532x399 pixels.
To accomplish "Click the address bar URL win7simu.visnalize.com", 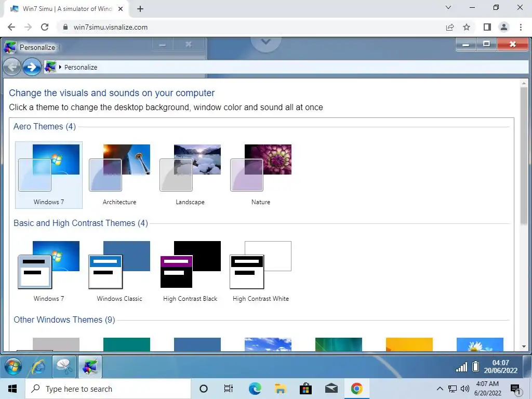I will pyautogui.click(x=111, y=27).
